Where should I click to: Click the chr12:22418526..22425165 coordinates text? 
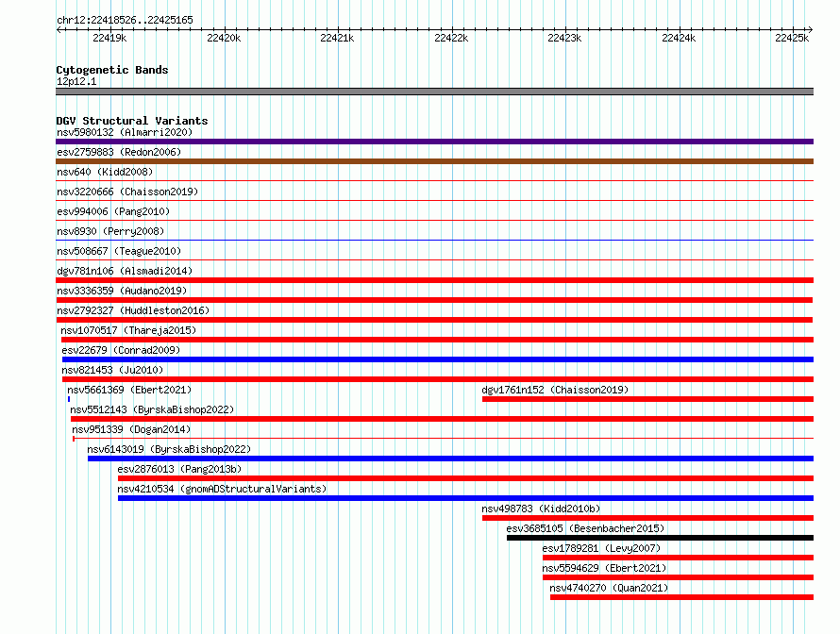pyautogui.click(x=125, y=20)
